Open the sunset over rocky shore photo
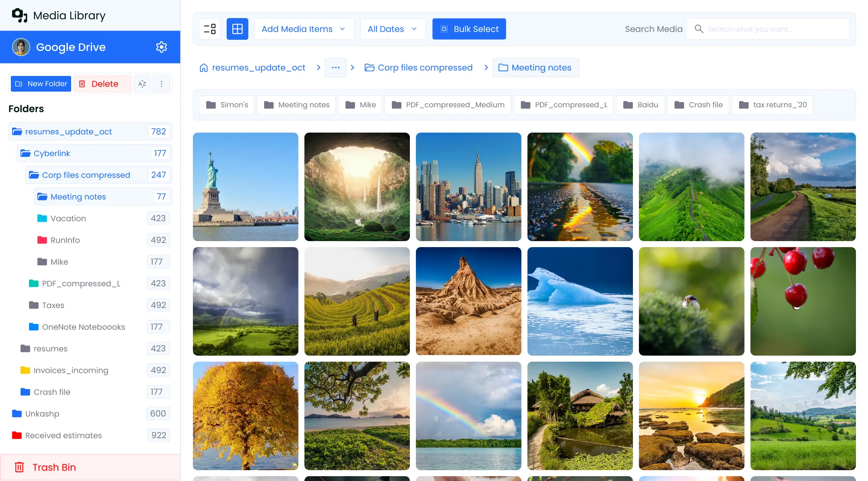Screen dimensions: 868x481 (692, 416)
